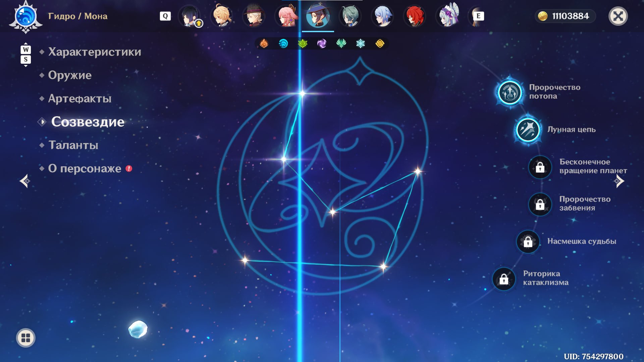Click the Mora balance 11103884

click(571, 16)
